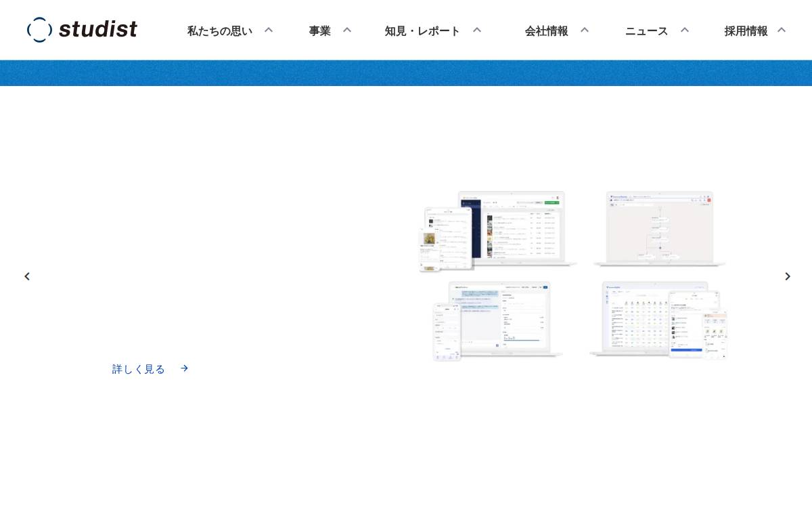Open the 事業 menu
Screen dimensions: 812x508
pyautogui.click(x=320, y=30)
